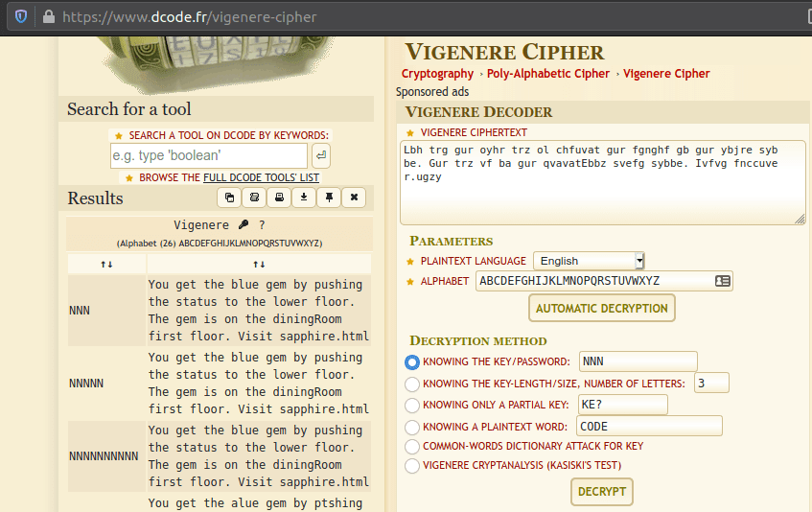Click the Alphabet input field
The height and width of the screenshot is (512, 812).
(x=604, y=281)
